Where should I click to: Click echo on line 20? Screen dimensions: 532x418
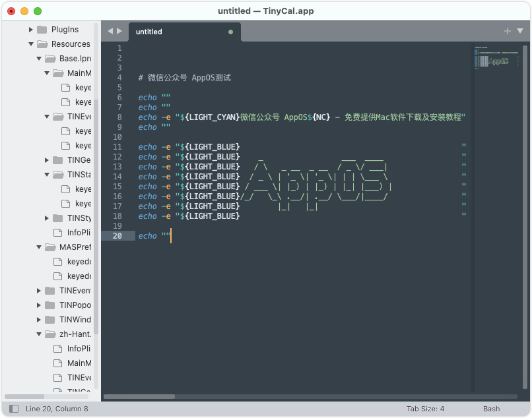click(148, 236)
